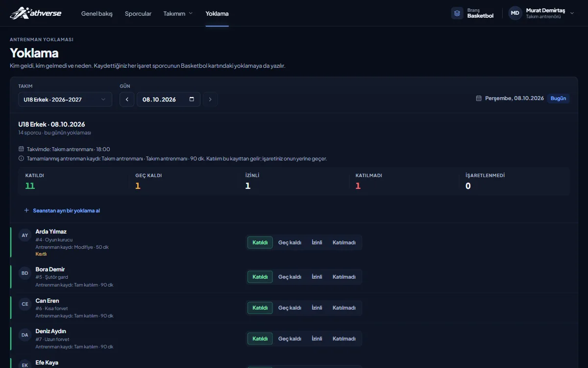Click the İşaretlenmedi summary count

(x=468, y=186)
